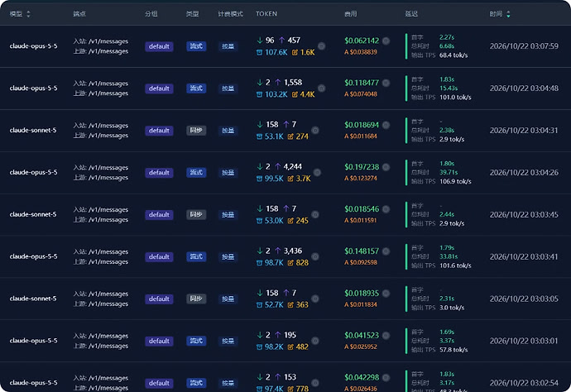Click the total time value 39.71s
The image size is (571, 392).
tap(449, 172)
